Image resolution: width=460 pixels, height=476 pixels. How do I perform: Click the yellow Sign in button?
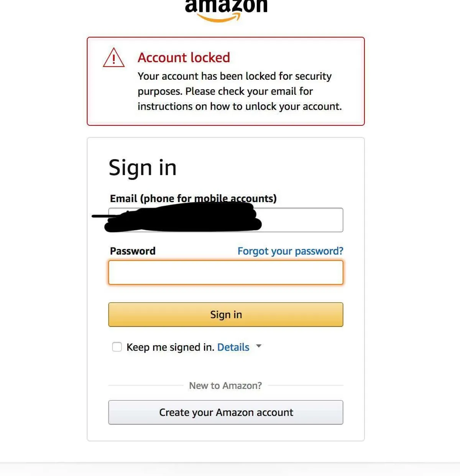pos(226,315)
